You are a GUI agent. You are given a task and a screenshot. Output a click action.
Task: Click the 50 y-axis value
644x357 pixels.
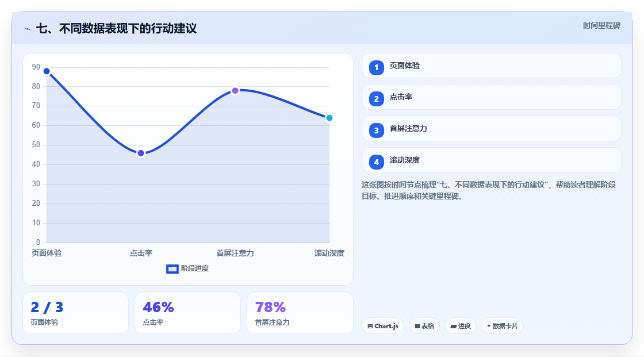[36, 145]
